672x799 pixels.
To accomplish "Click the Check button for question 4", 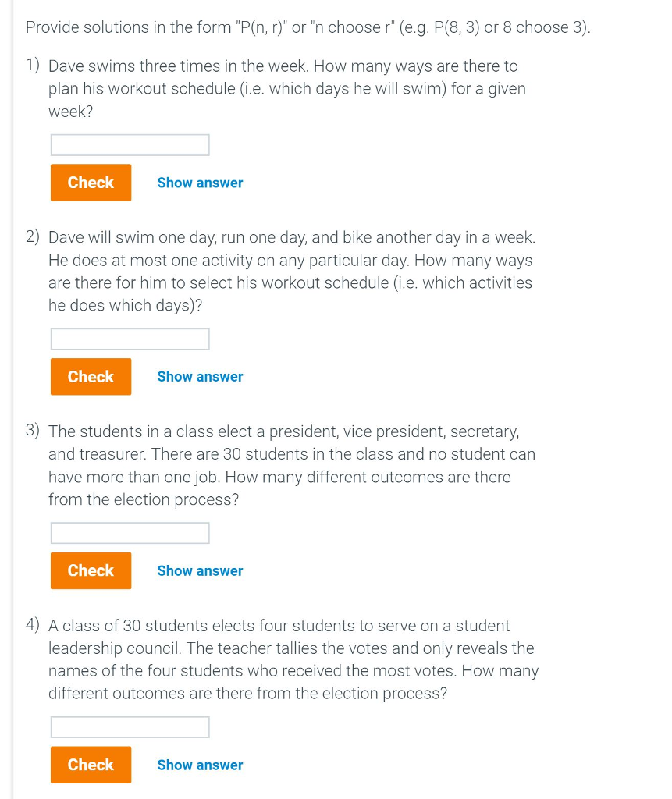I will (91, 765).
